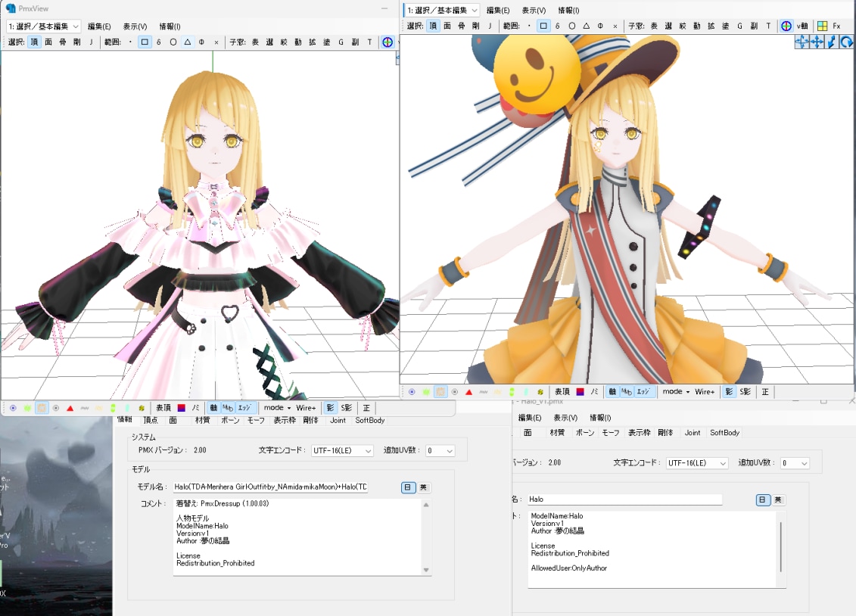Choose rectangle range tool in right PmxView
Viewport: 856px width, 616px height.
click(x=543, y=26)
